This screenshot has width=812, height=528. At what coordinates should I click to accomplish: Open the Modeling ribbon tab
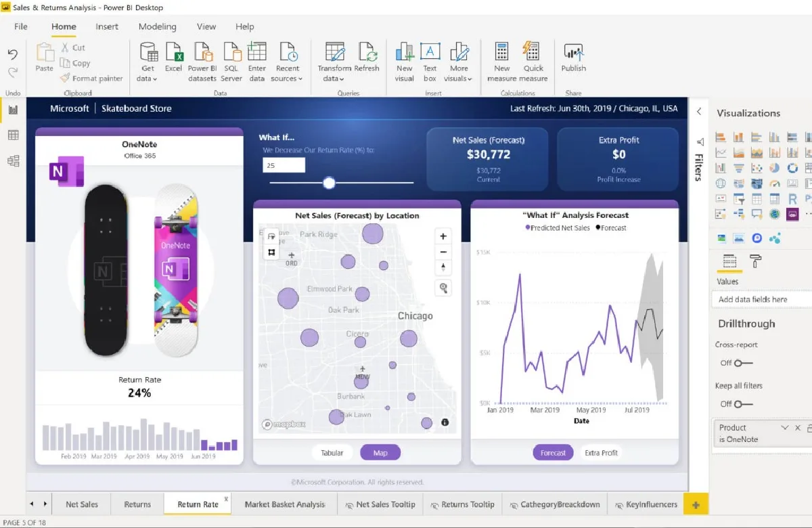(157, 26)
